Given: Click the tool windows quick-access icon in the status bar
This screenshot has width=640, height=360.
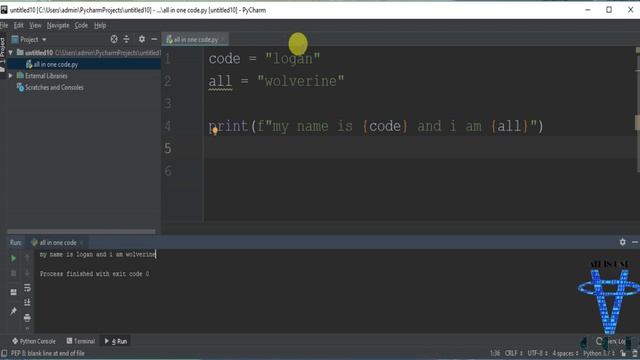Looking at the screenshot, I should tap(4, 353).
